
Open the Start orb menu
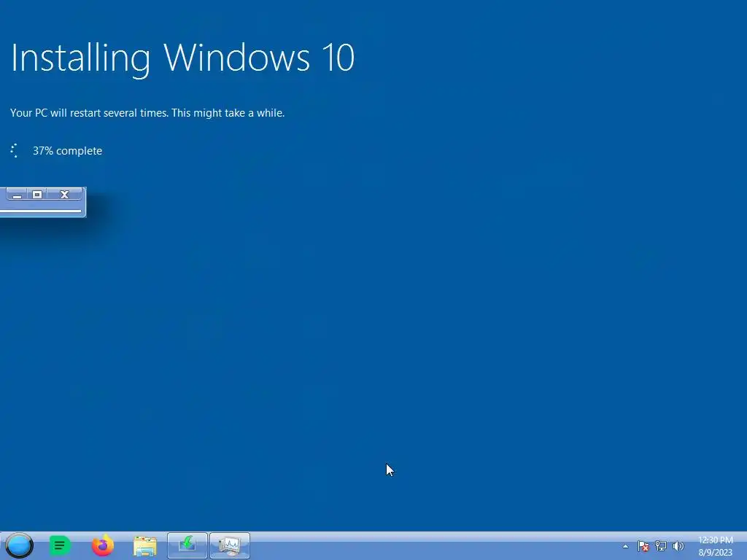click(20, 545)
